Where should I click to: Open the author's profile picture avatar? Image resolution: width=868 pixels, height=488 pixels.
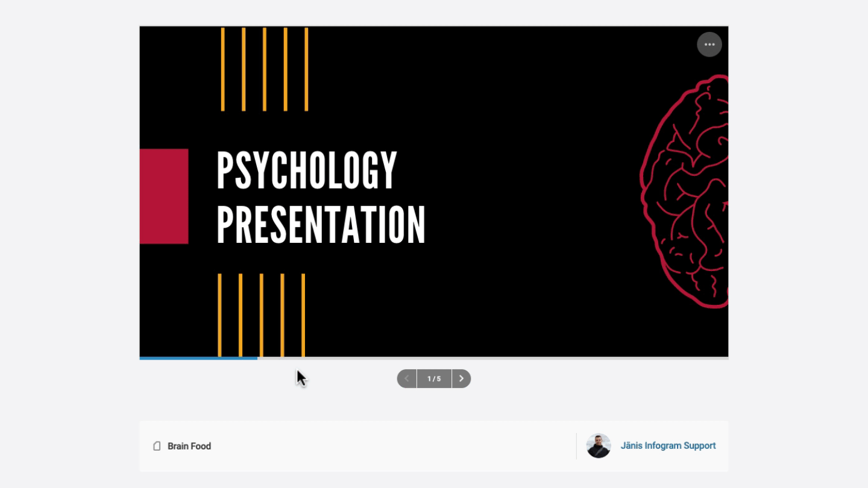[x=599, y=446]
